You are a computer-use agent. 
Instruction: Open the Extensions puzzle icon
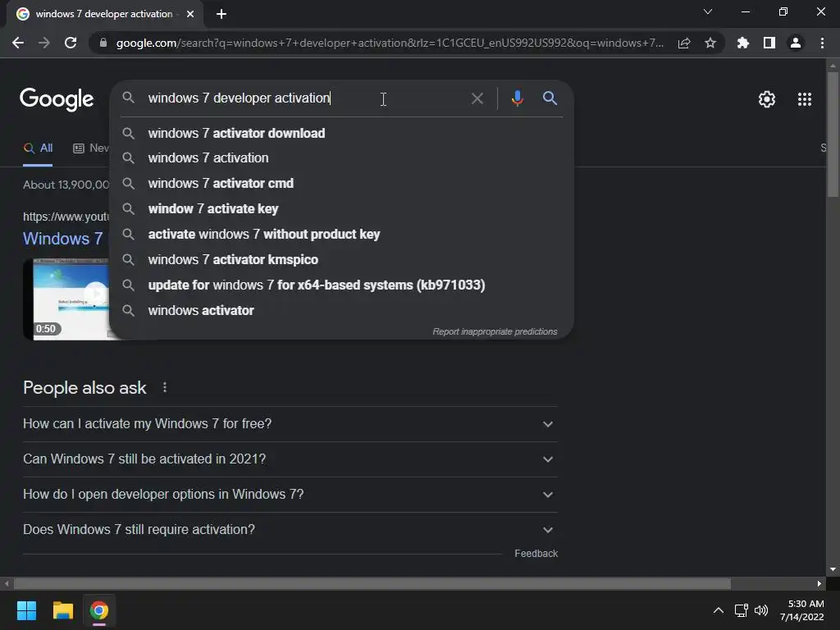pos(743,43)
